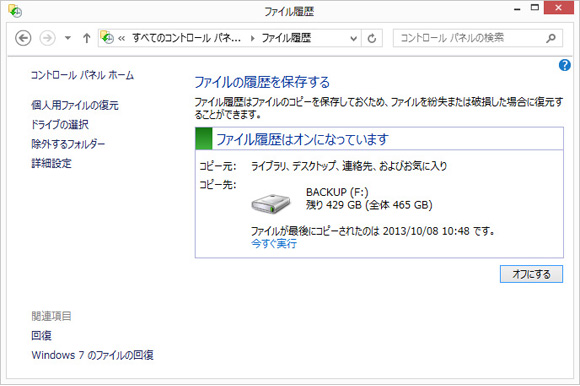Viewport: 580px width, 386px height.
Task: Maximize the ファイル履歴 window
Action: point(535,8)
